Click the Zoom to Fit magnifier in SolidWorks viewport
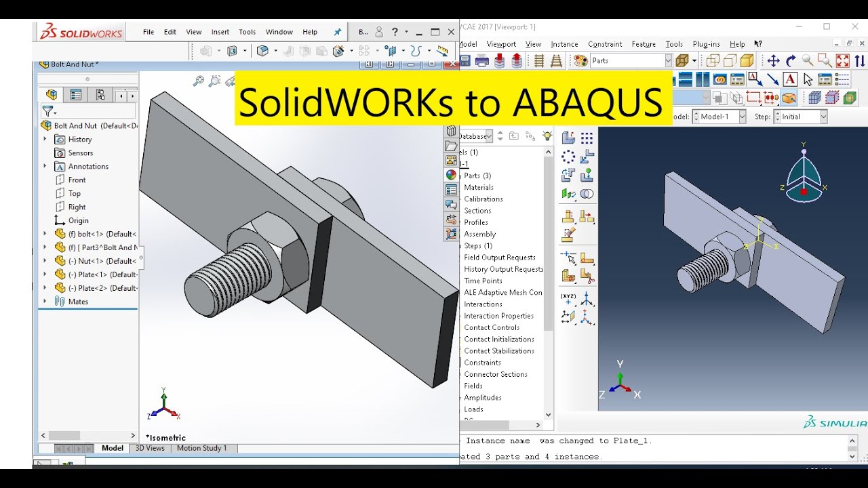Image resolution: width=868 pixels, height=488 pixels. click(x=199, y=81)
